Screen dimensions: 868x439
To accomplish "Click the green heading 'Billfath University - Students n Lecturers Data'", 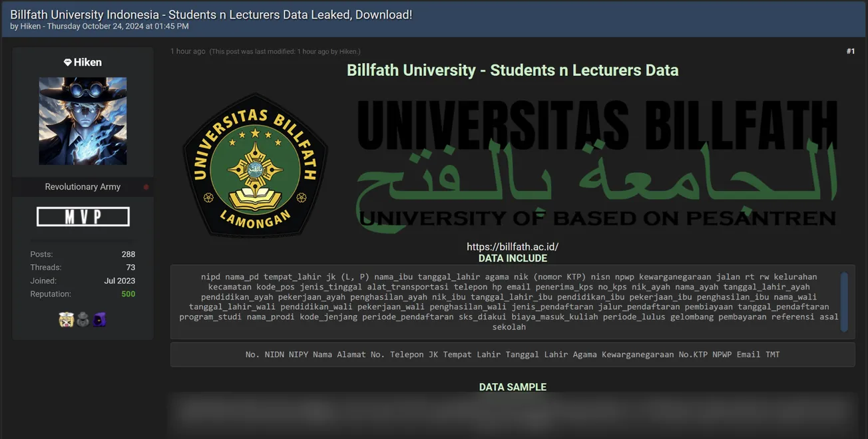I will click(x=513, y=69).
